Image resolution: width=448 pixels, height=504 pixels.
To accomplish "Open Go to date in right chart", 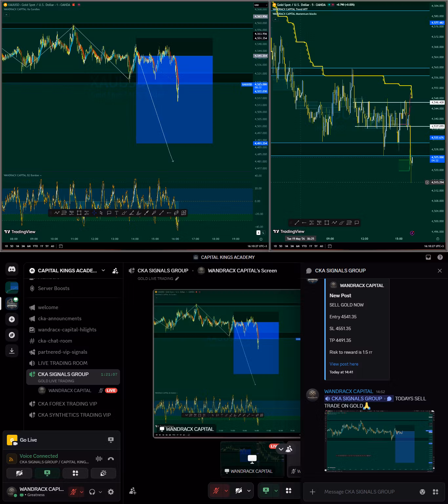I will 330,246.
